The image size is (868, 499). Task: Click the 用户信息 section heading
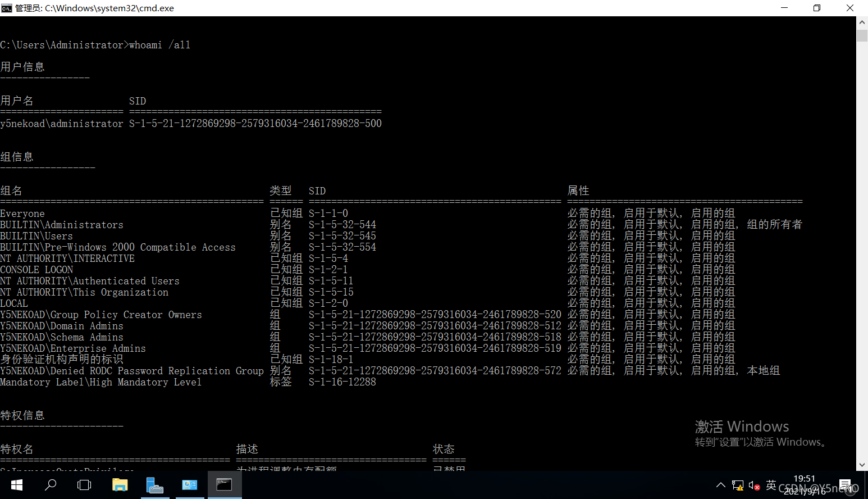22,67
